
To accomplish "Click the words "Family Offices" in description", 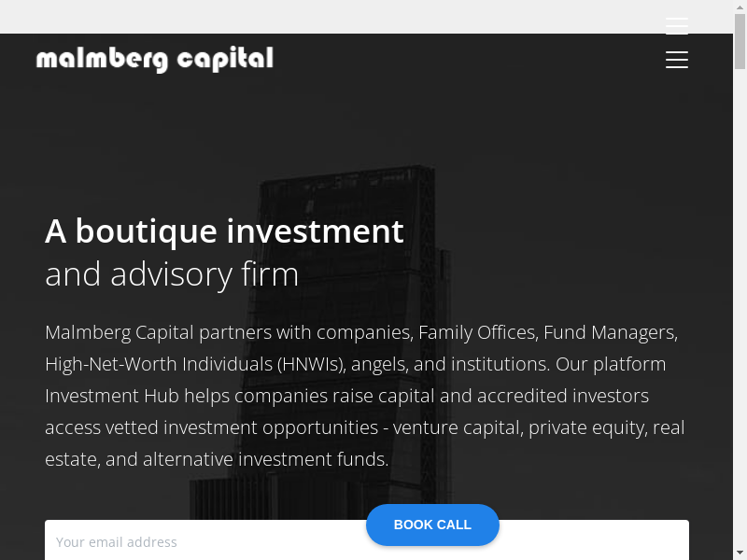I will point(476,332).
